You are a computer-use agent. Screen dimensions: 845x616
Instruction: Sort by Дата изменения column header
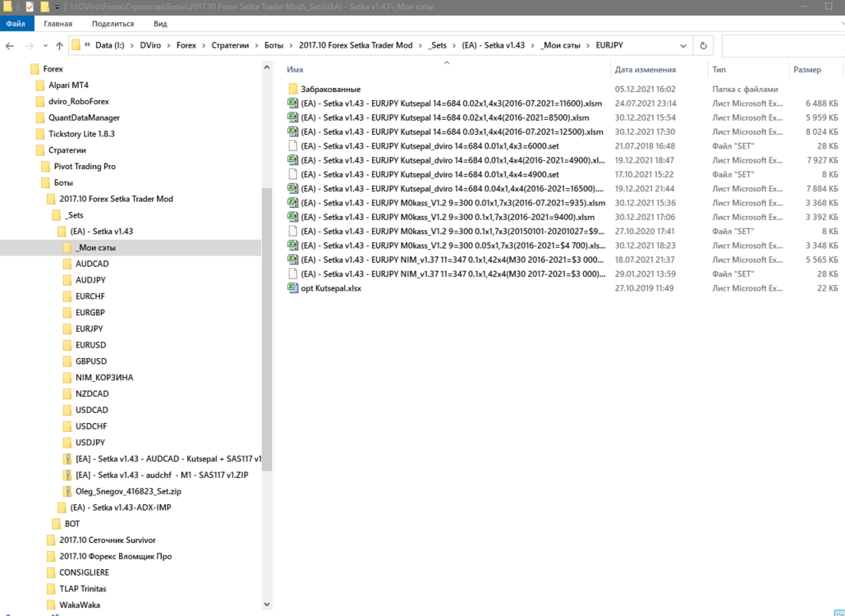coord(645,70)
